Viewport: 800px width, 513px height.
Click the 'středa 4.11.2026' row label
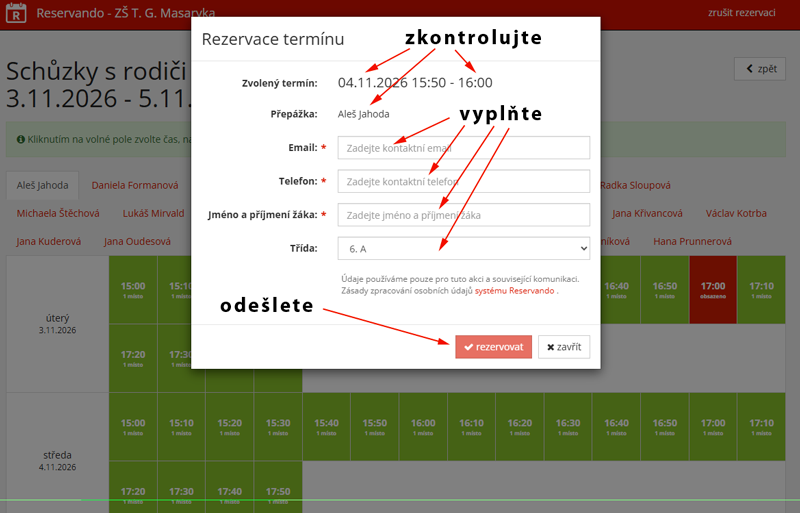coord(57,461)
